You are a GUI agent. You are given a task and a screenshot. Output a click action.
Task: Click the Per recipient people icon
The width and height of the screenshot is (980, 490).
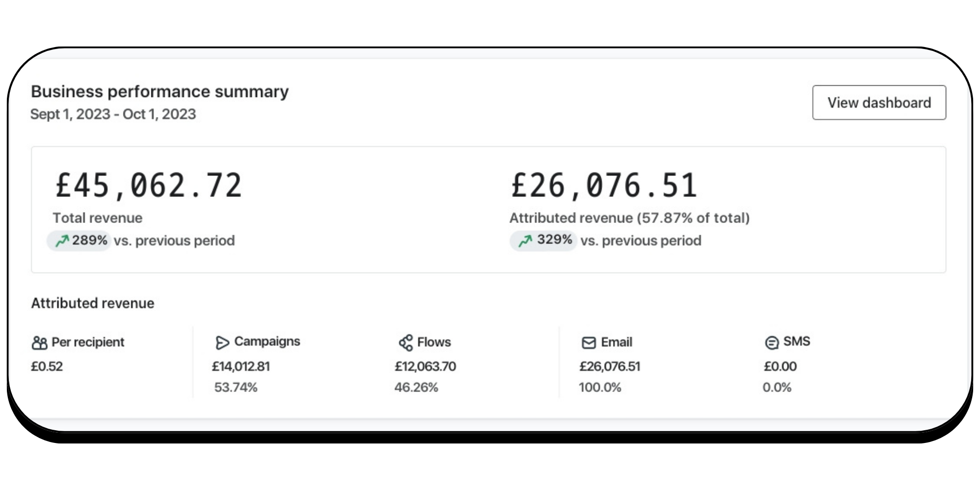[39, 343]
